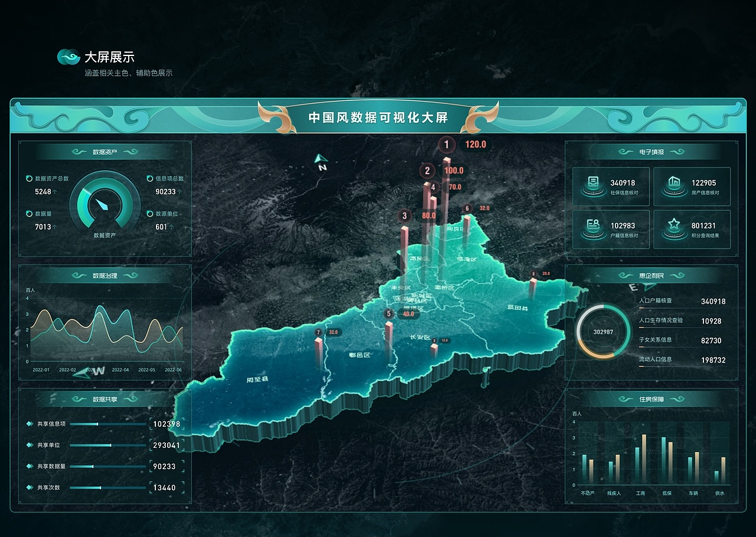Select the 数据资产 panel header
This screenshot has width=756, height=537.
[x=105, y=152]
